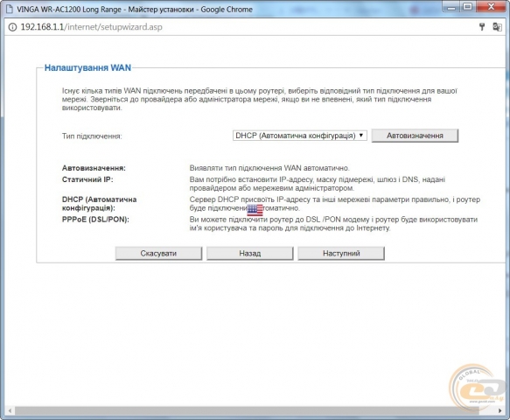The width and height of the screenshot is (510, 420).
Task: Click the Статичний IP: label
Action: point(87,179)
